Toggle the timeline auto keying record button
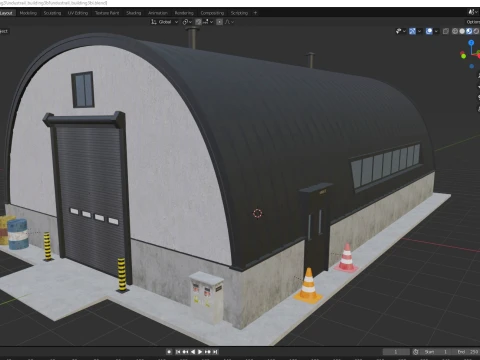 tap(169, 352)
